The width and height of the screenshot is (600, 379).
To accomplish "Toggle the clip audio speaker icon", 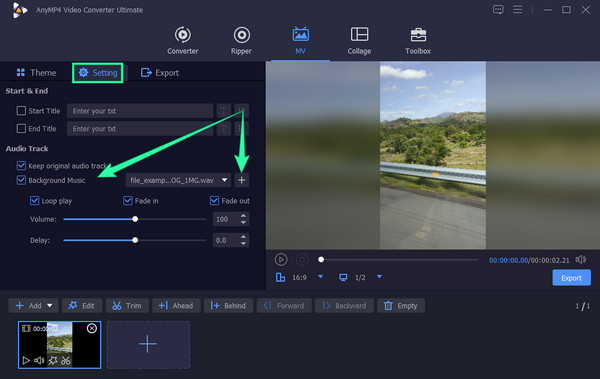I will click(39, 360).
